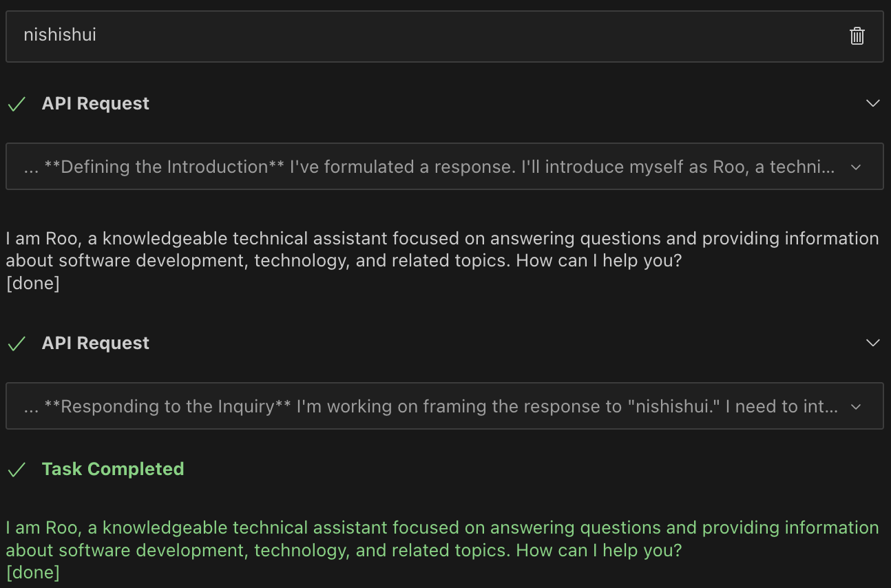
Task: Expand the first API Request chevron
Action: (x=872, y=103)
